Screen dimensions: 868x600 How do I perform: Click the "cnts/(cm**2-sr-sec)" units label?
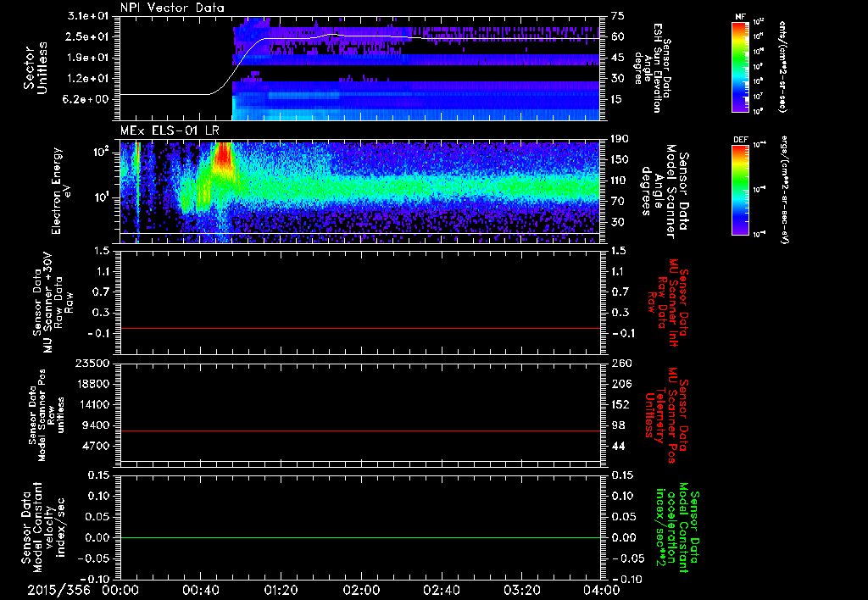coord(782,66)
